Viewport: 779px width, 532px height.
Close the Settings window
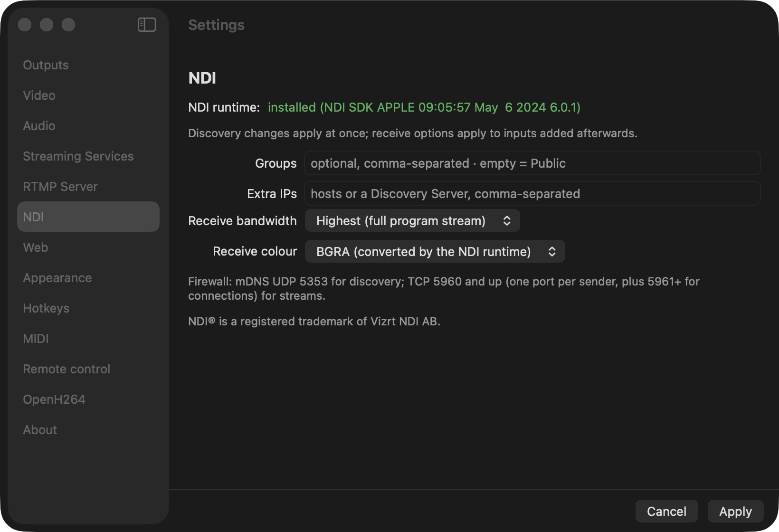pyautogui.click(x=25, y=25)
